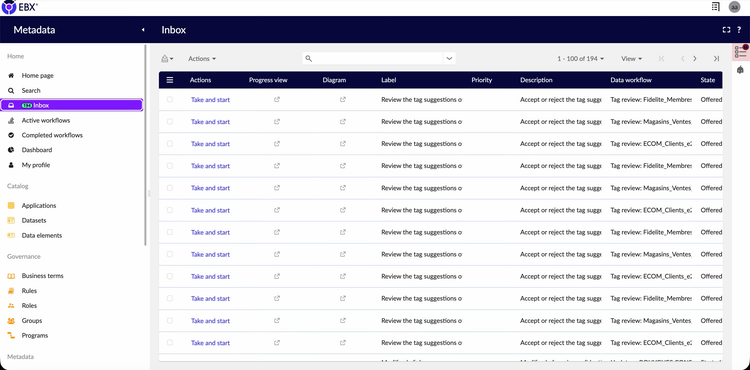Sort by the Priority column header

tap(482, 80)
